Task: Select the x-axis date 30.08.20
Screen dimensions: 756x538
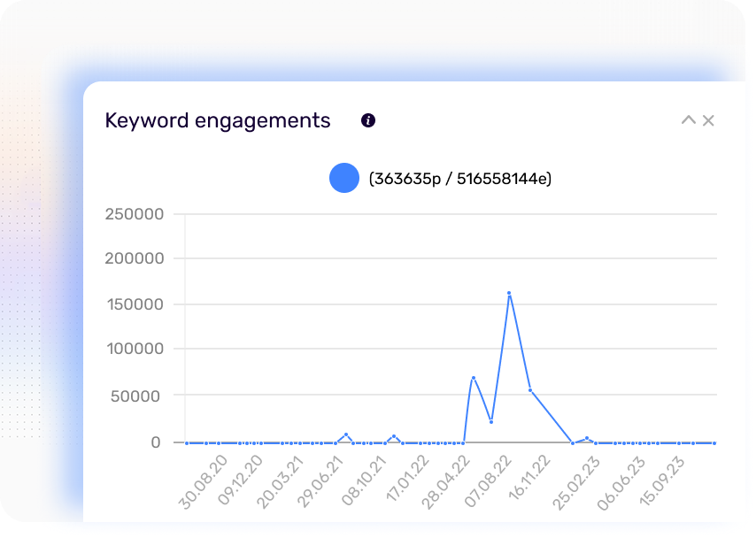Action: click(203, 482)
